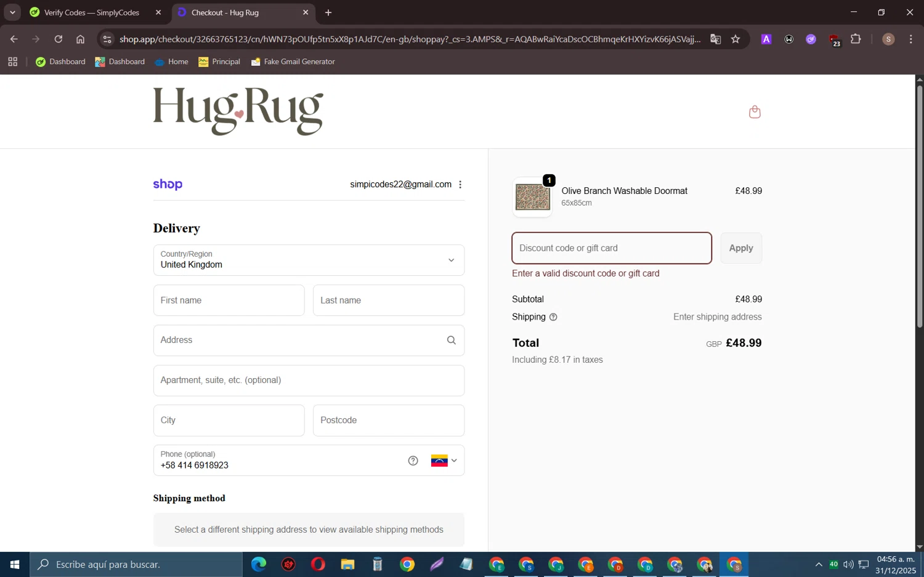Click the Shop Pay logo
The image size is (924, 577).
(168, 184)
